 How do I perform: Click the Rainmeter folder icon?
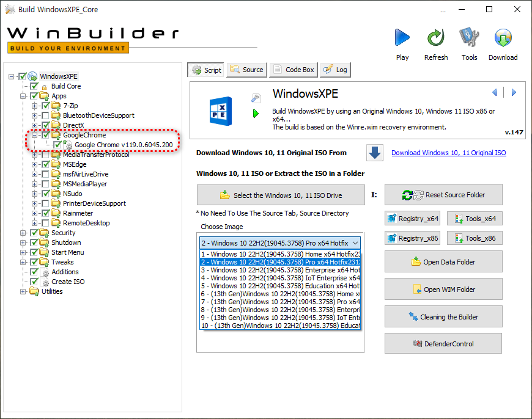pos(56,213)
